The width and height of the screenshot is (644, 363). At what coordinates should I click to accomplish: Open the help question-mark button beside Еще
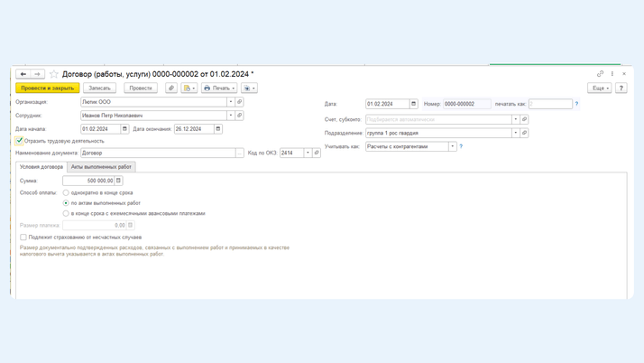click(621, 88)
